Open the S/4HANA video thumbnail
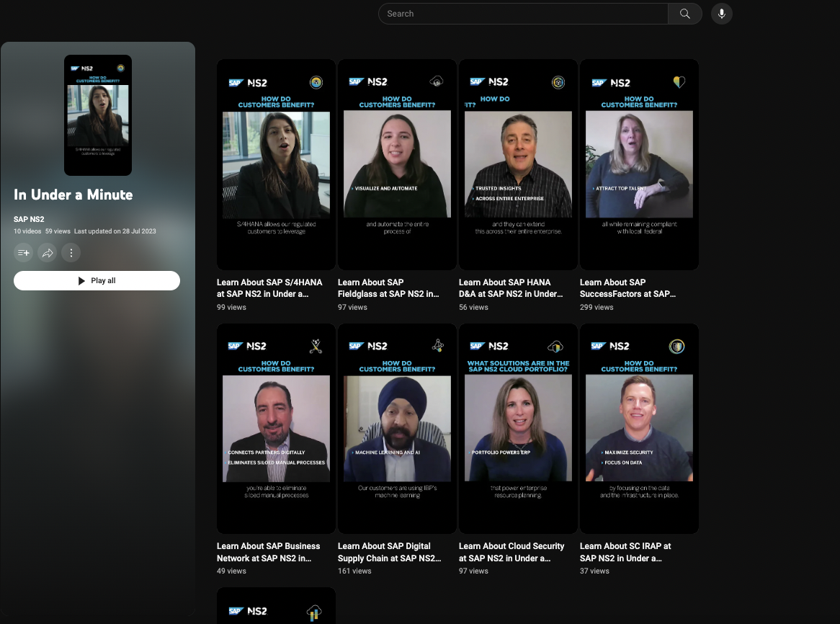Viewport: 840px width, 624px height. (x=276, y=164)
